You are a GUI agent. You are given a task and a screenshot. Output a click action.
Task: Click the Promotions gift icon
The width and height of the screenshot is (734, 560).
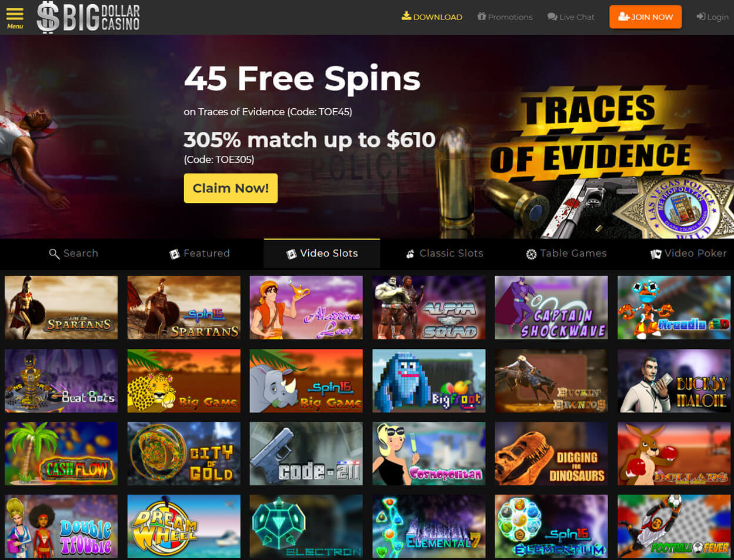[482, 16]
